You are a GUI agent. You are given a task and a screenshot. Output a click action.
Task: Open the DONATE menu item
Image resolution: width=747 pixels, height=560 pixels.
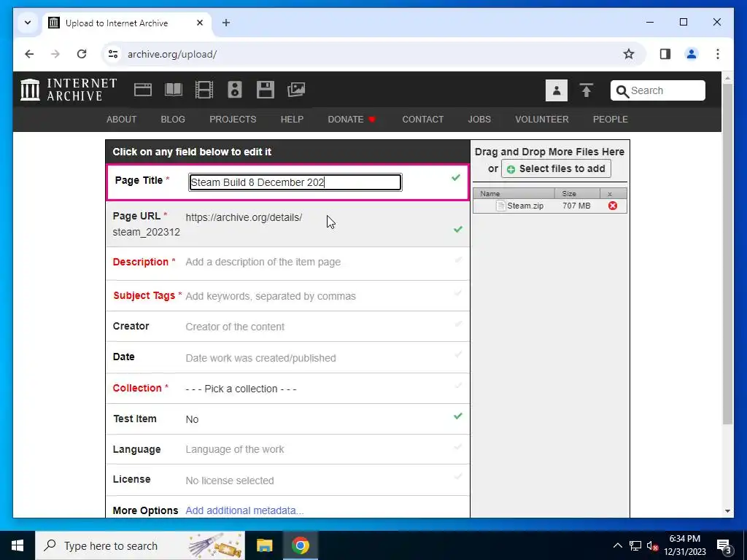(x=352, y=120)
